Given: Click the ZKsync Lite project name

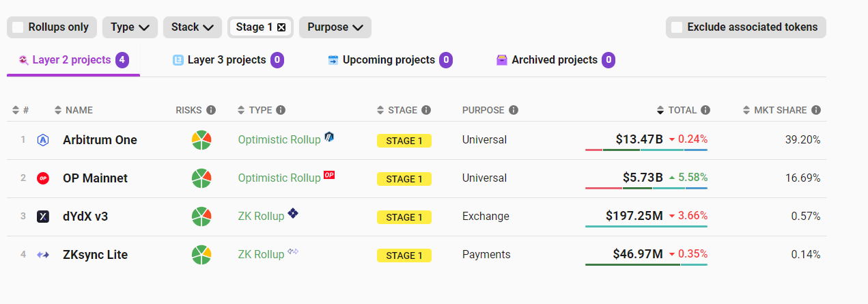Looking at the screenshot, I should coord(95,255).
